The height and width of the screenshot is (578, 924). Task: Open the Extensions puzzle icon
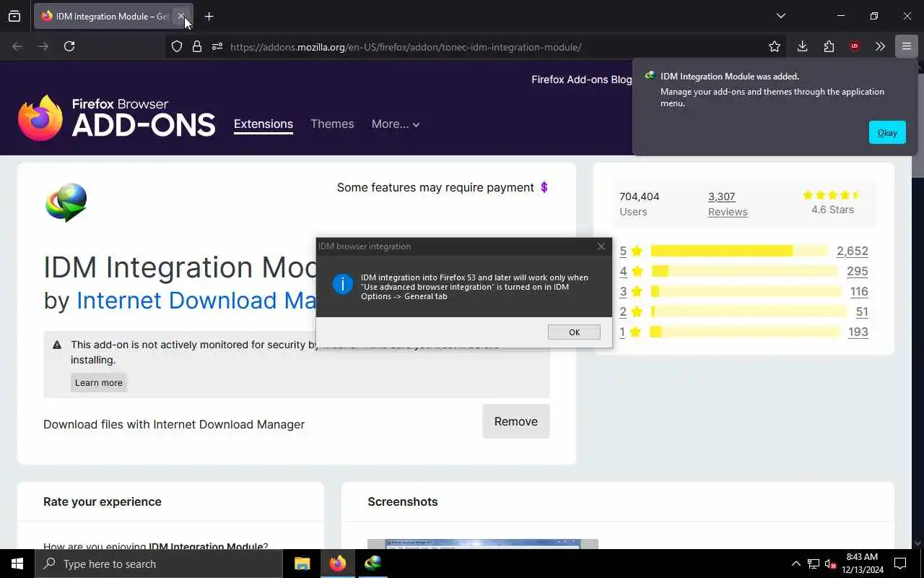coord(829,46)
